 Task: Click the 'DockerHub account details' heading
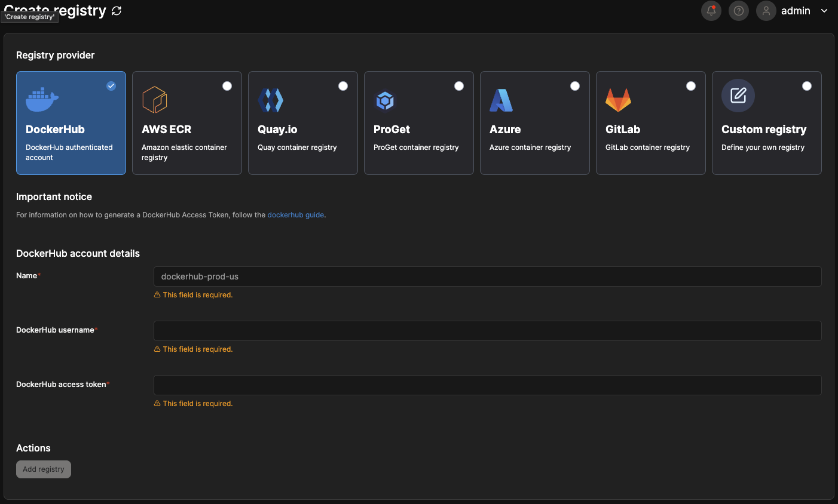click(78, 254)
